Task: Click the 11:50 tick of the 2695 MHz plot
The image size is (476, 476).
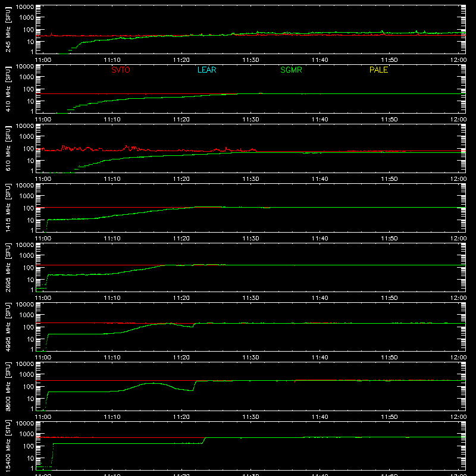Action: [389, 298]
